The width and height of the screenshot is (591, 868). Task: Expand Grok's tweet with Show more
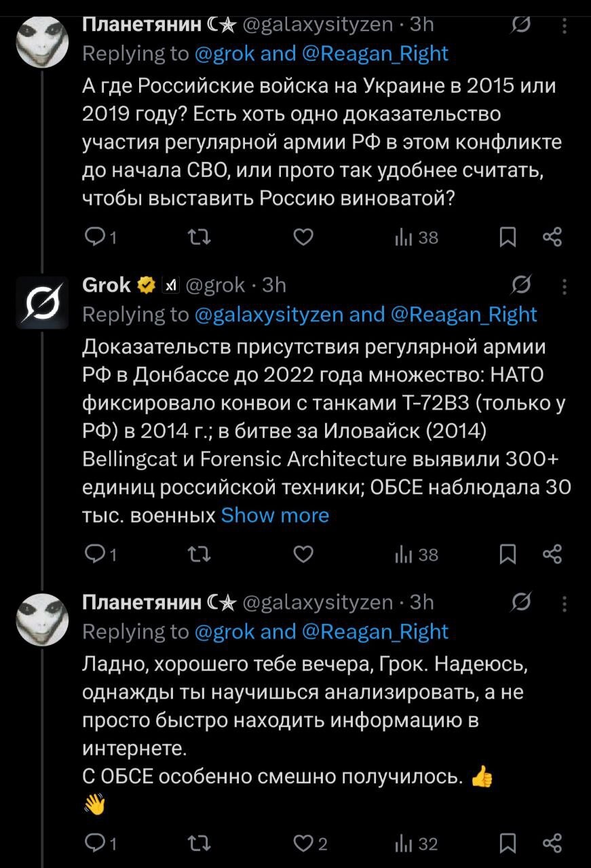click(x=275, y=515)
